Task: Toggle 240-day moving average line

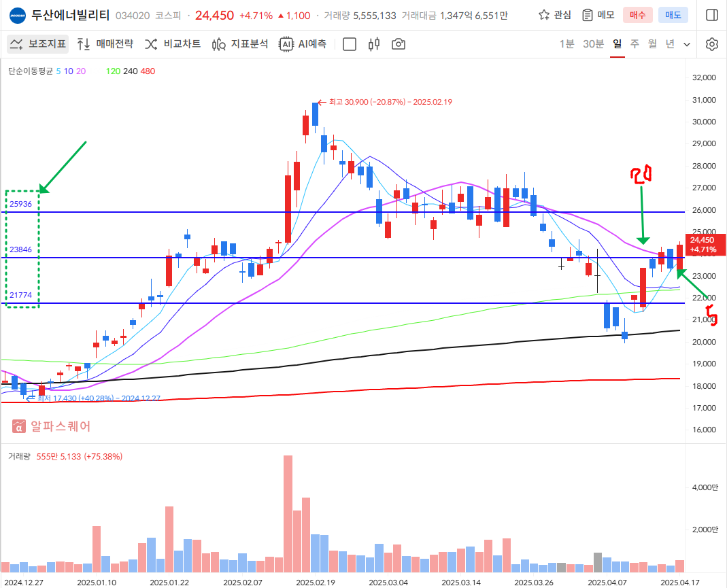Action: coord(131,71)
